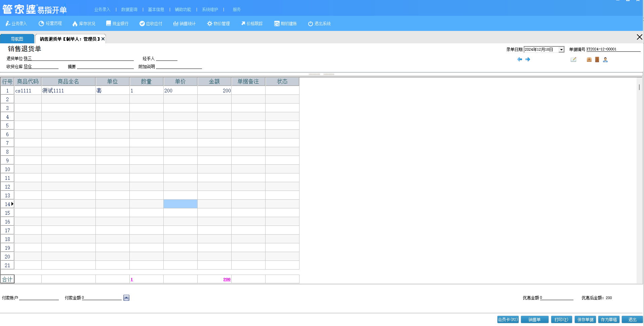Screen dimensions: 644x326
Task: Close the document panel with the large X
Action: (x=640, y=37)
